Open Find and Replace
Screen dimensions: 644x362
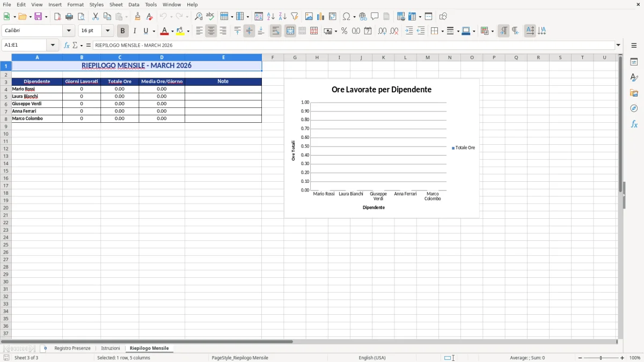199,16
